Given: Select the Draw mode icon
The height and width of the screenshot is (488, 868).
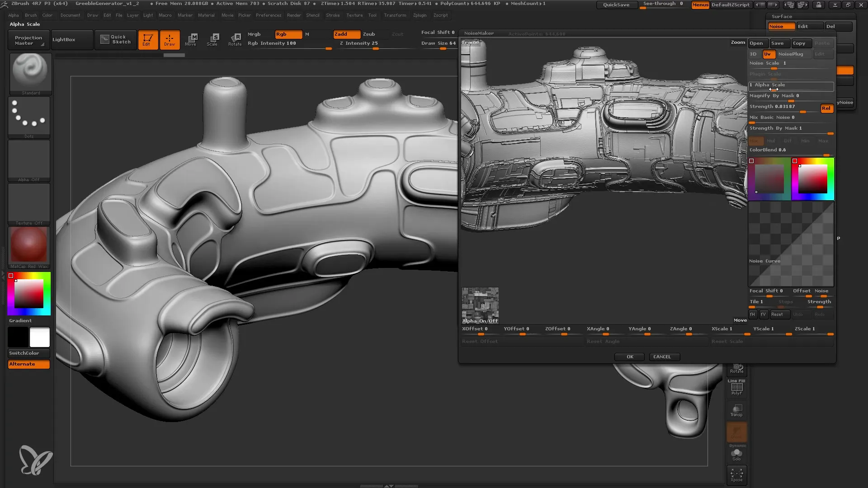Looking at the screenshot, I should click(x=170, y=39).
